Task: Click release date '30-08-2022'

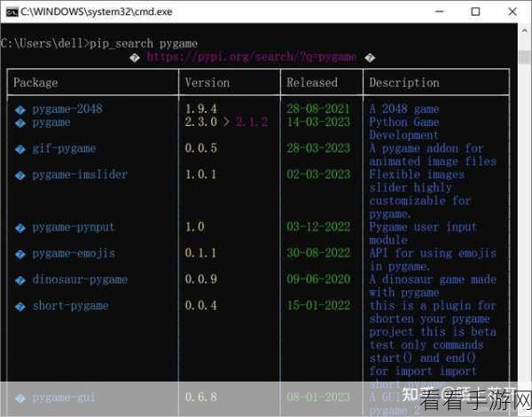Action: (x=318, y=253)
